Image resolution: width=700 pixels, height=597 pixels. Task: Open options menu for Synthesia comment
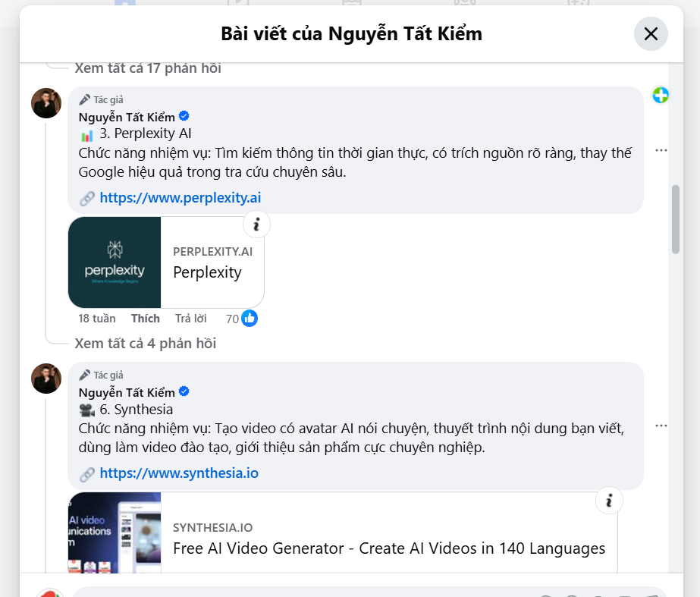pyautogui.click(x=661, y=426)
